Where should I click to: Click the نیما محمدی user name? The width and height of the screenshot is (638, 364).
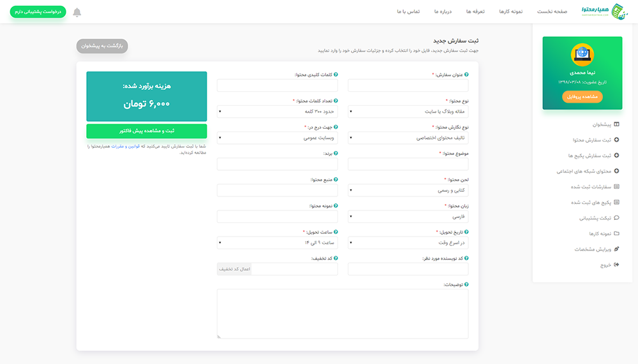582,73
